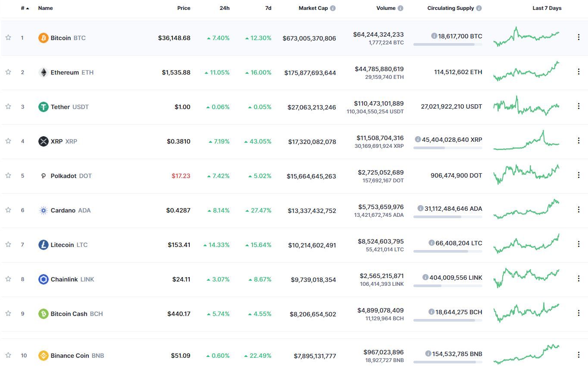
Task: Click the XRP circulating supply progress bar
Action: click(x=447, y=148)
